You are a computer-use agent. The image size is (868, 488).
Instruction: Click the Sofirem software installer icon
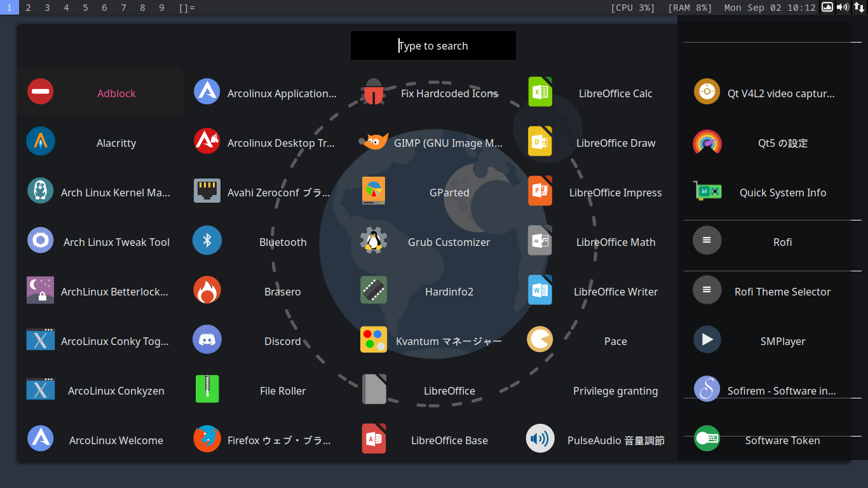pyautogui.click(x=707, y=390)
